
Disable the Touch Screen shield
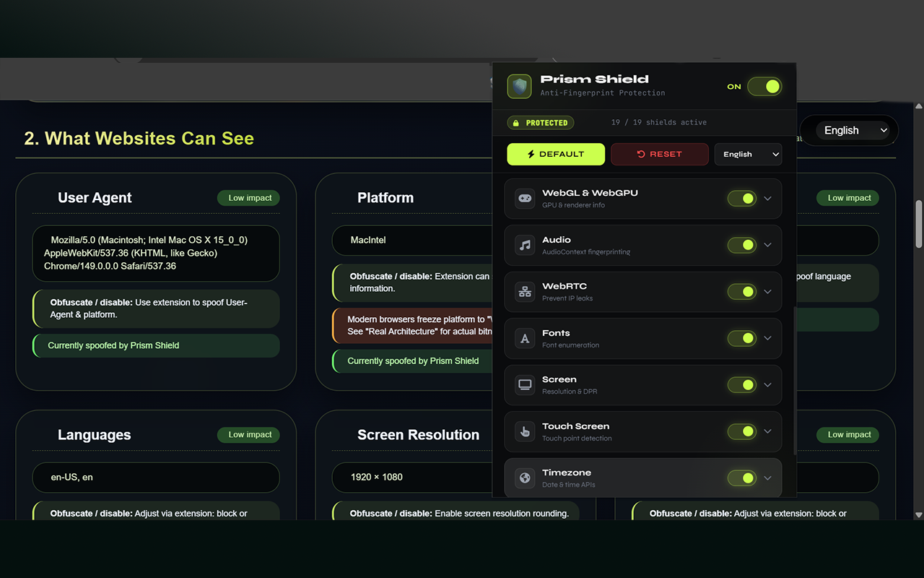pos(742,431)
